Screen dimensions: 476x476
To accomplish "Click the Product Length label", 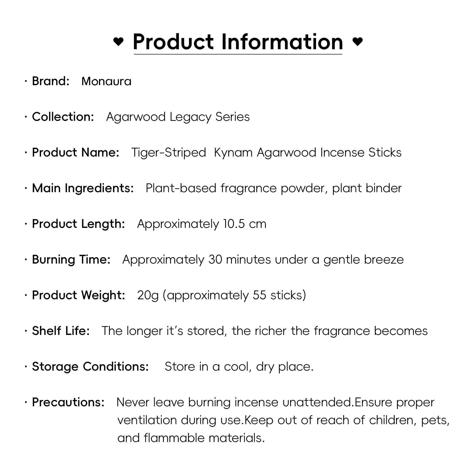I will click(x=78, y=224).
